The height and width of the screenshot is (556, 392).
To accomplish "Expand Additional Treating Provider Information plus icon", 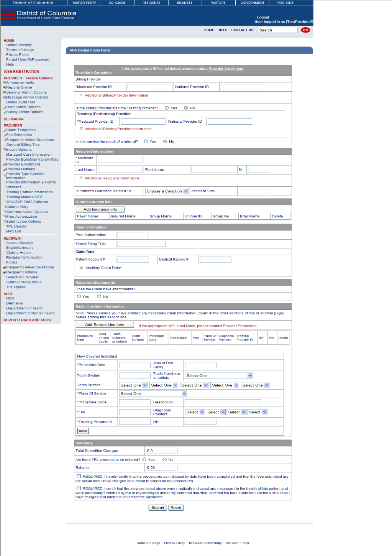I will [x=82, y=129].
